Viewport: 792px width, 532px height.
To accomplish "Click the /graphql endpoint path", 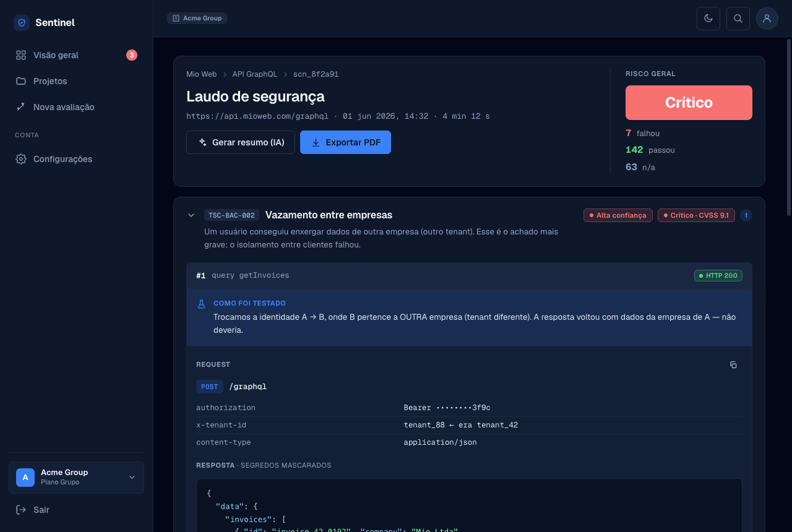I will pos(248,387).
